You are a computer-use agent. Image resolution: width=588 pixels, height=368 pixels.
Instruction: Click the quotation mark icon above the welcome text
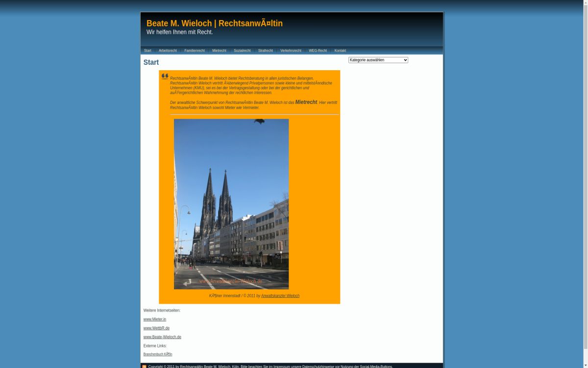pyautogui.click(x=165, y=76)
